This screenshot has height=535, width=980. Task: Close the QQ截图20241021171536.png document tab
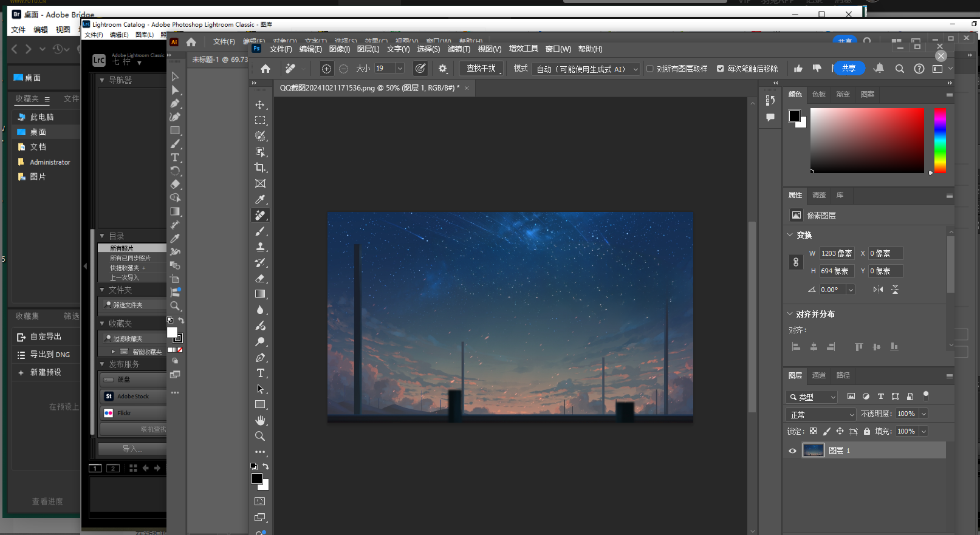(467, 88)
